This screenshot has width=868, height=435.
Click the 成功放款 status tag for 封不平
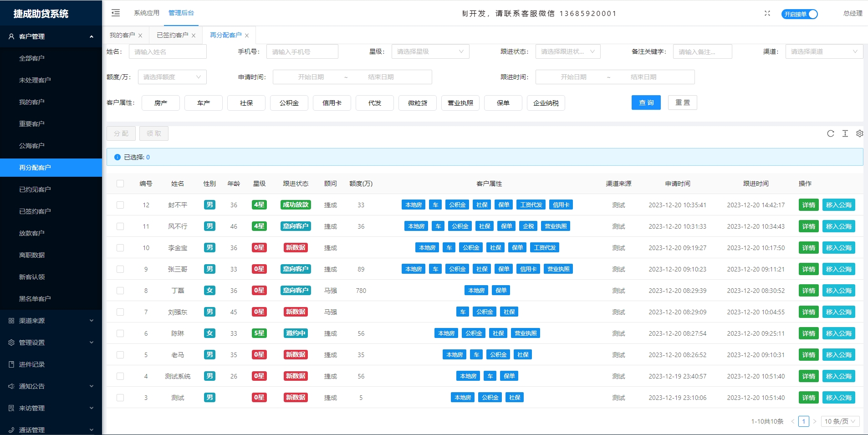click(296, 205)
